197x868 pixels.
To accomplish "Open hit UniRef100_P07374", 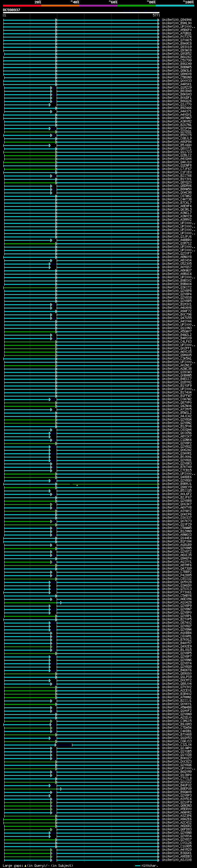I will (177, 37).
